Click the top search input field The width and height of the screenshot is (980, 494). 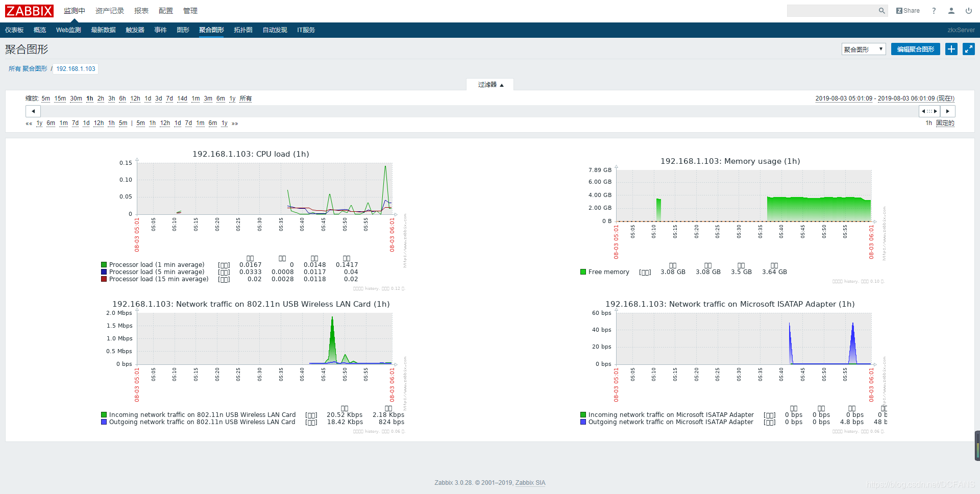832,11
